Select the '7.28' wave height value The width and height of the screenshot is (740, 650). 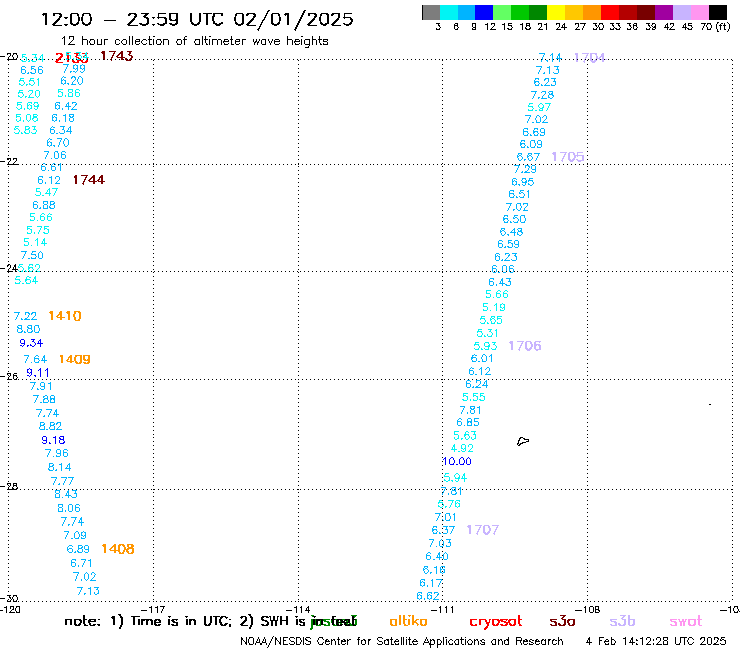point(542,95)
